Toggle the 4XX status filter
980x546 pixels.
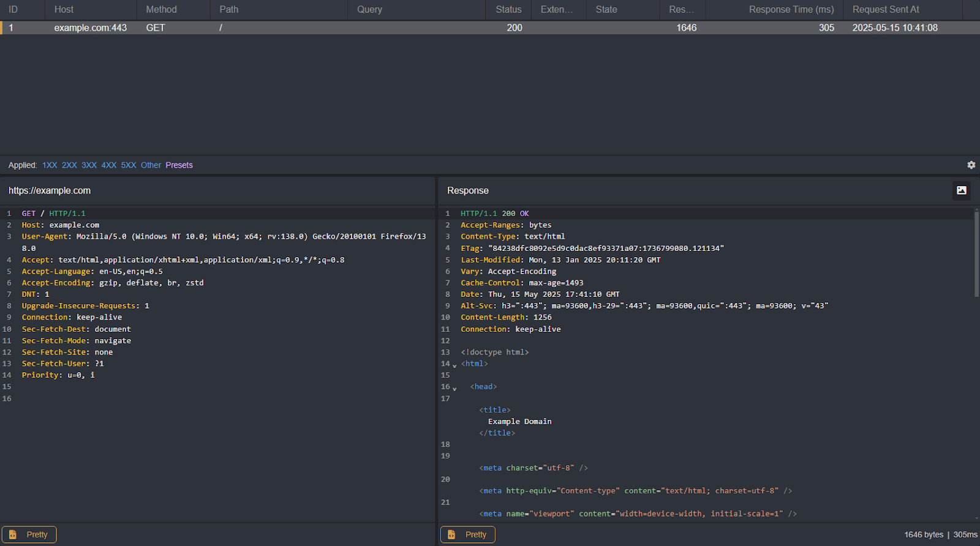click(109, 165)
